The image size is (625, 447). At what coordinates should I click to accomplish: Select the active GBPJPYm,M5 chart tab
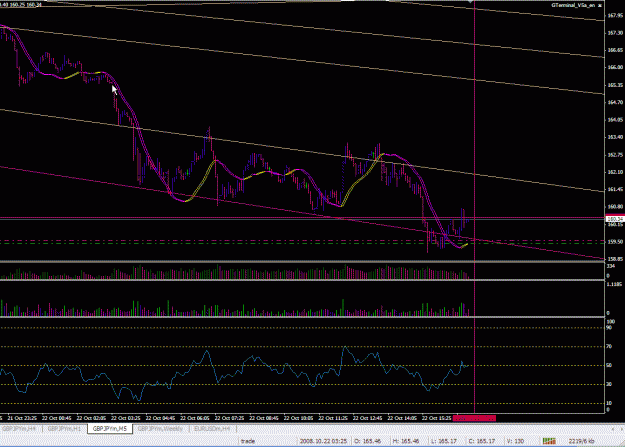[110, 429]
